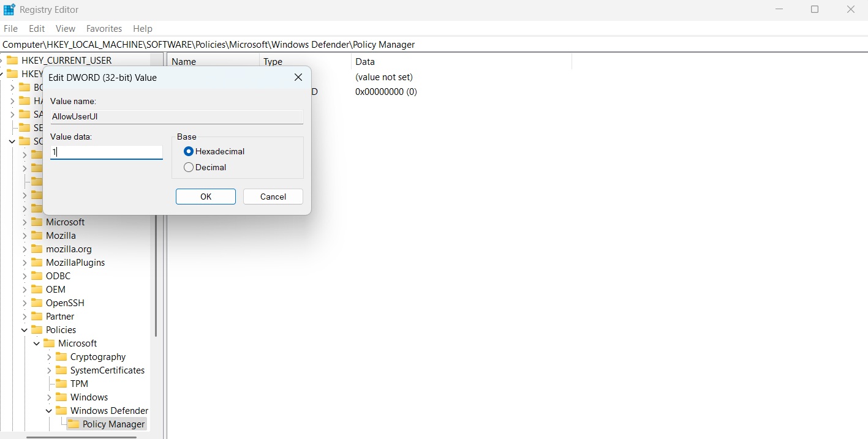Open the Help menu
Viewport: 868px width, 439px height.
click(143, 28)
